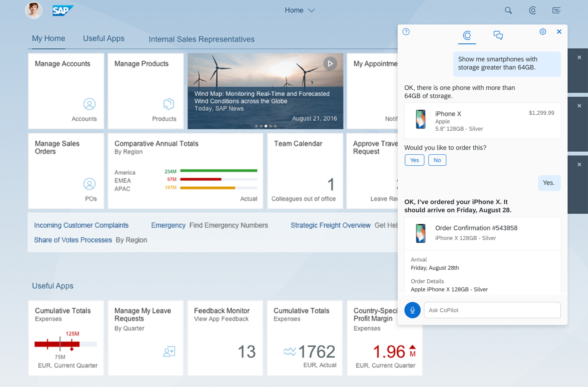588x387 pixels.
Task: Open Manage My Leave Requests tile
Action: (146, 338)
